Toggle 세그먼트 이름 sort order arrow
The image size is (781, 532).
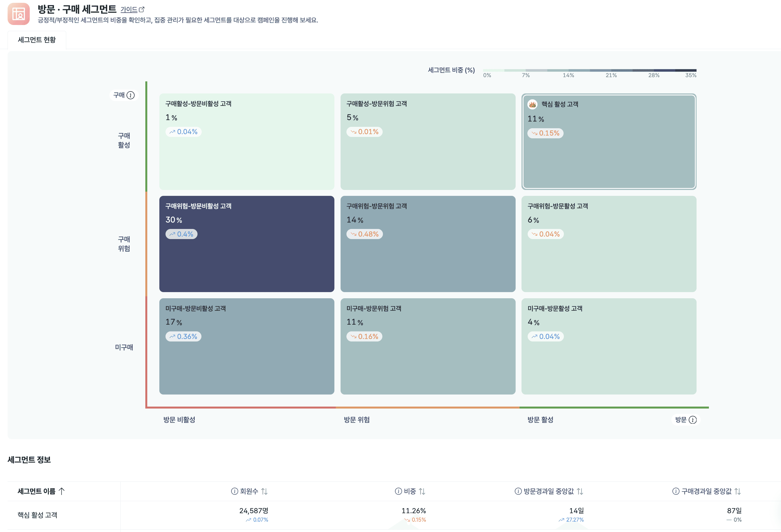click(x=61, y=491)
